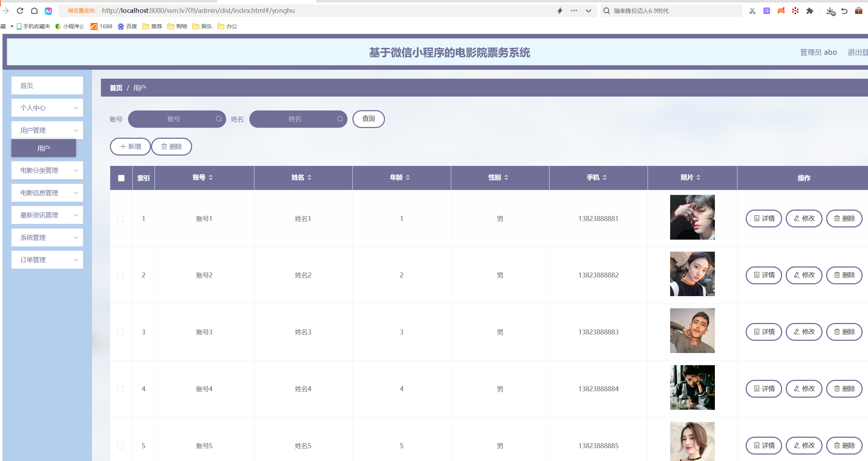Open the AI assistant icon in toolbar

48,11
